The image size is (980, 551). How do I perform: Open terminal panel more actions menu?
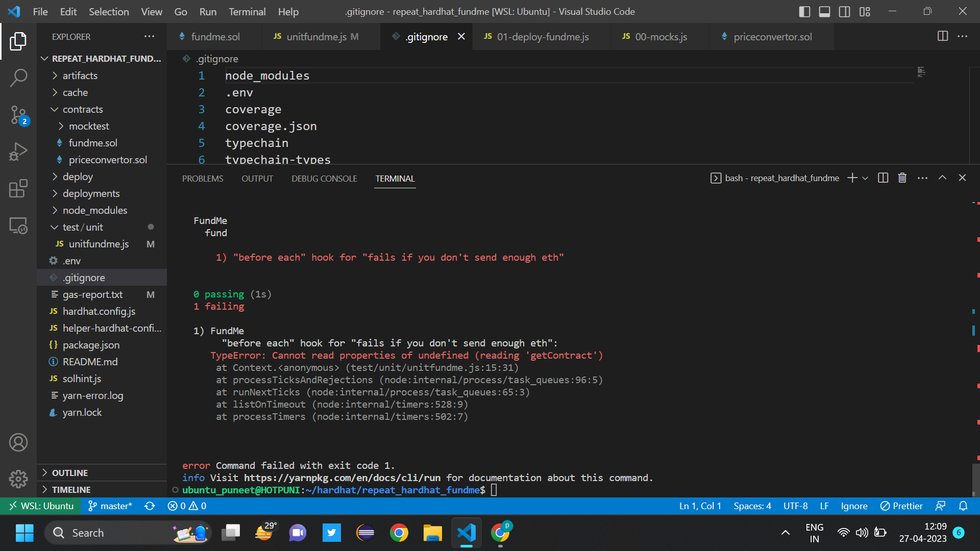[922, 178]
